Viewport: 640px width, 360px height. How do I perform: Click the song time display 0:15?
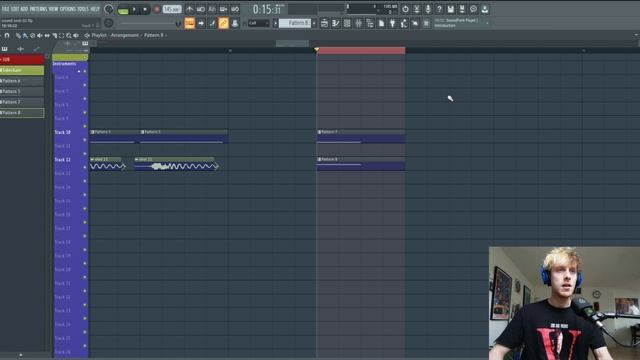pos(267,9)
